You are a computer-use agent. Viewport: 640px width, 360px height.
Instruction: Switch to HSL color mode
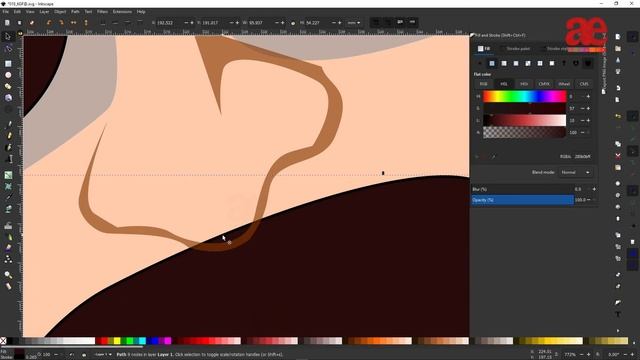[x=504, y=84]
